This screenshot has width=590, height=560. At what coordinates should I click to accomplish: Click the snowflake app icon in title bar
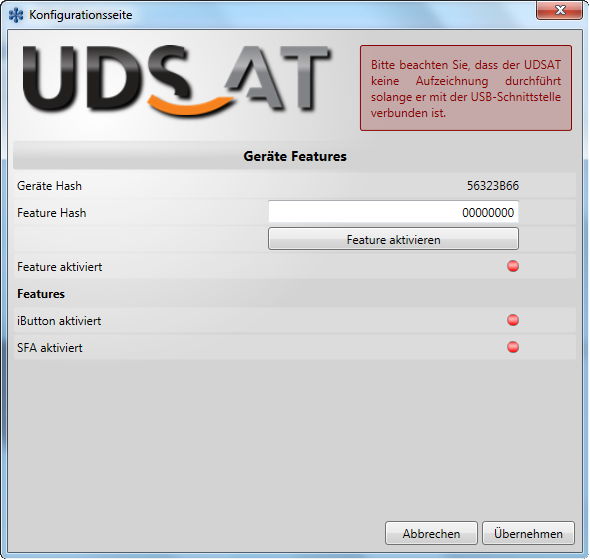pyautogui.click(x=16, y=15)
